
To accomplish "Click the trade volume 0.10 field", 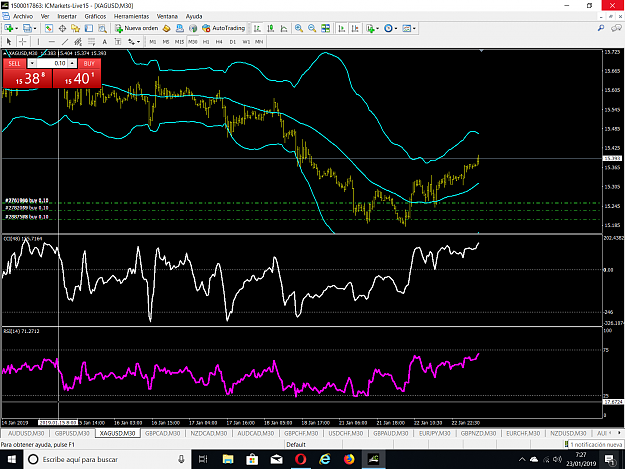I will click(52, 63).
